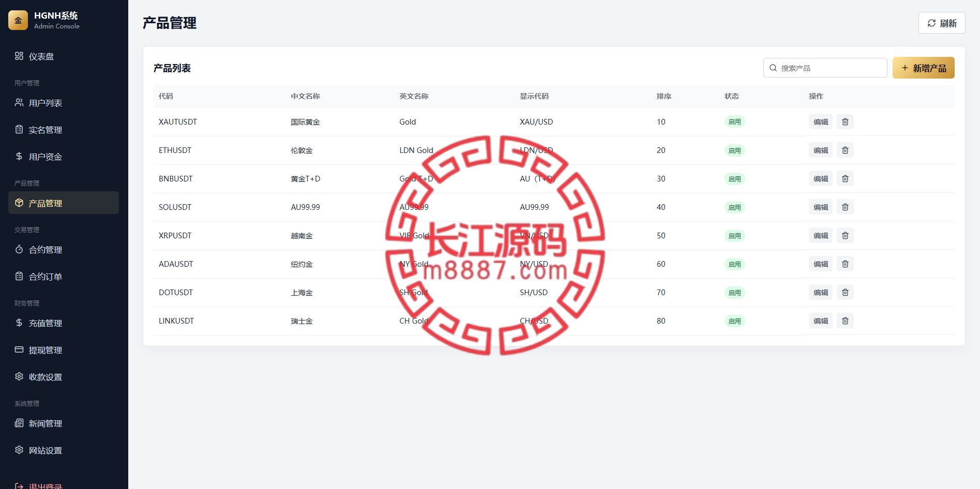Click the 黄金T+D name cell
The width and height of the screenshot is (980, 489).
point(306,179)
